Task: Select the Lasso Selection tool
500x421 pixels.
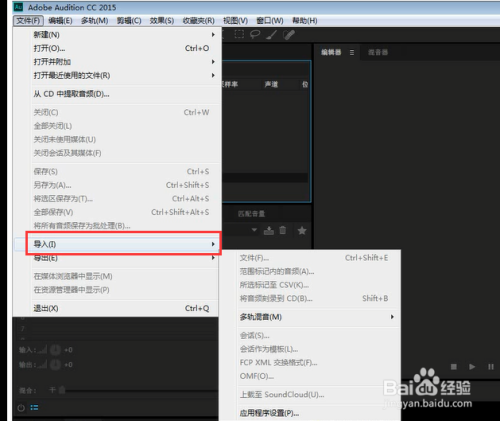Action: (x=255, y=34)
